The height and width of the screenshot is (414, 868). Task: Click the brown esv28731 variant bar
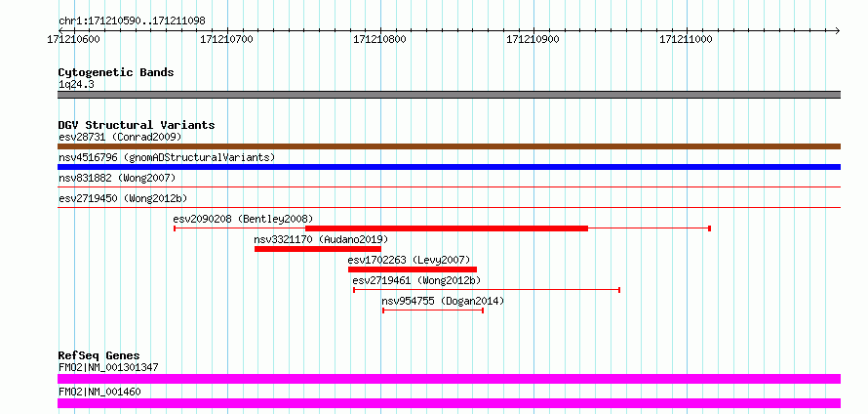(449, 146)
